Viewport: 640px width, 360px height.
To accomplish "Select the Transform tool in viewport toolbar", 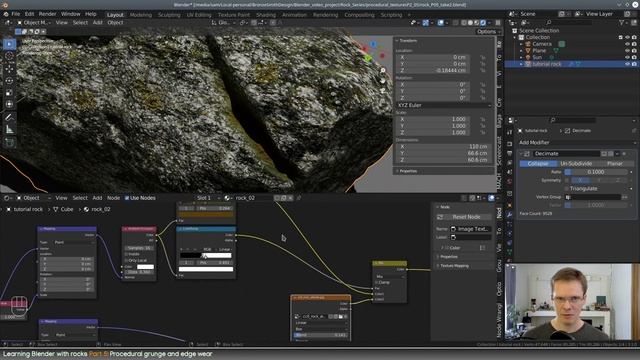I will (x=9, y=104).
